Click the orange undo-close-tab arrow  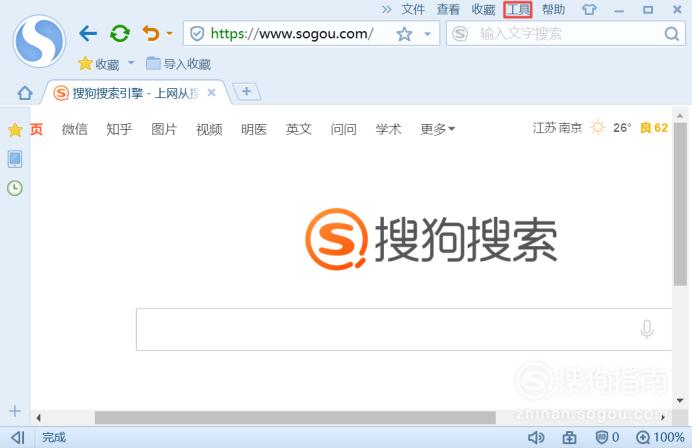(151, 34)
